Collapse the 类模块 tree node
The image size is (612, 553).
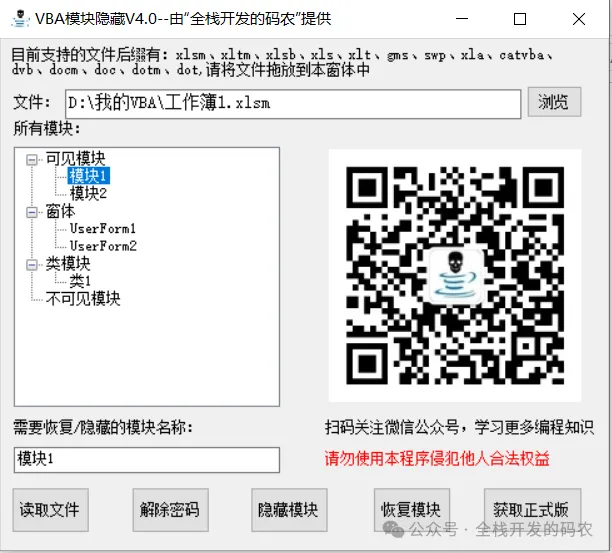pyautogui.click(x=32, y=265)
